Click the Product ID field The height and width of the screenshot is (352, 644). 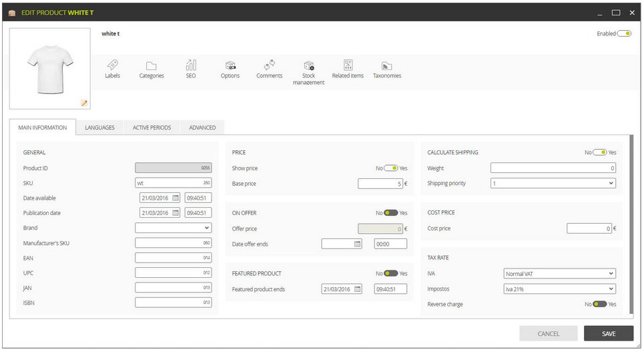click(x=174, y=168)
